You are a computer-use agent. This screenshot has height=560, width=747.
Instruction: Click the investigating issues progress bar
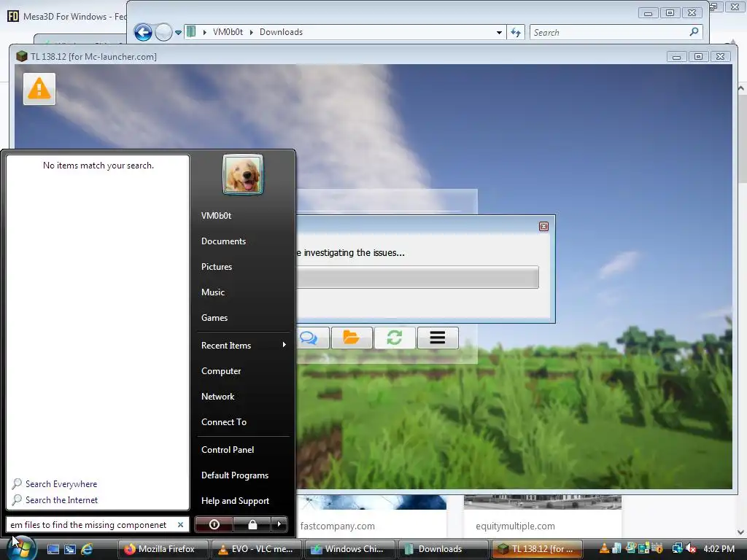(417, 277)
